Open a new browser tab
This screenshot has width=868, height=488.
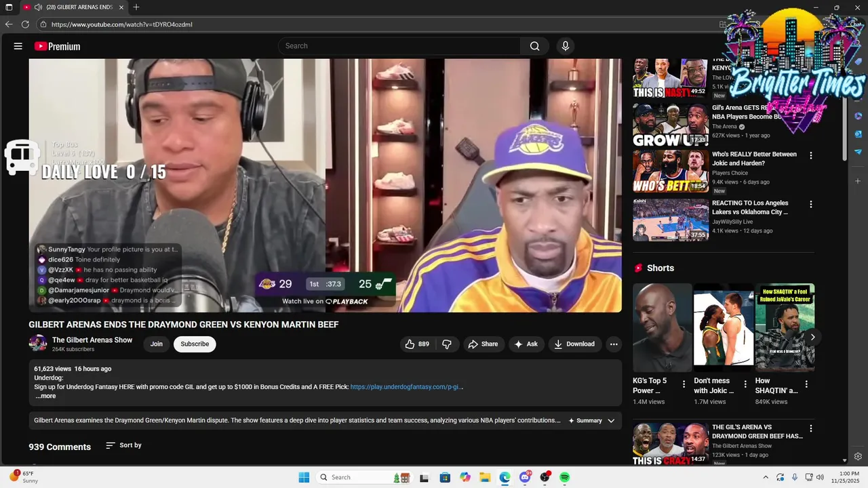coord(136,7)
